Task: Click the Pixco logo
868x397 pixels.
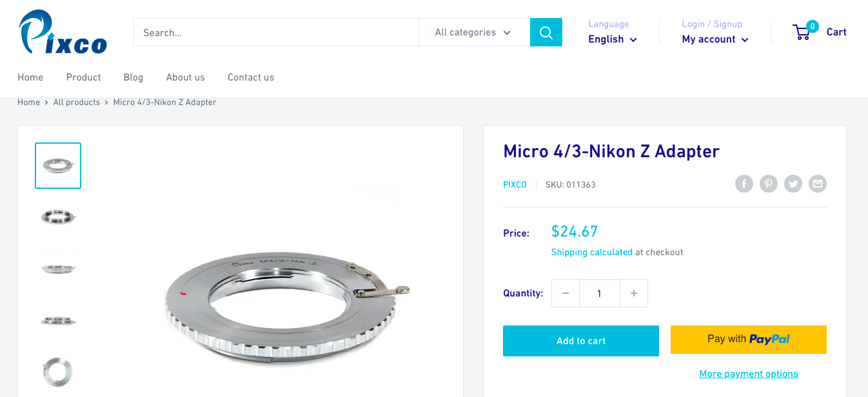Action: pyautogui.click(x=63, y=32)
